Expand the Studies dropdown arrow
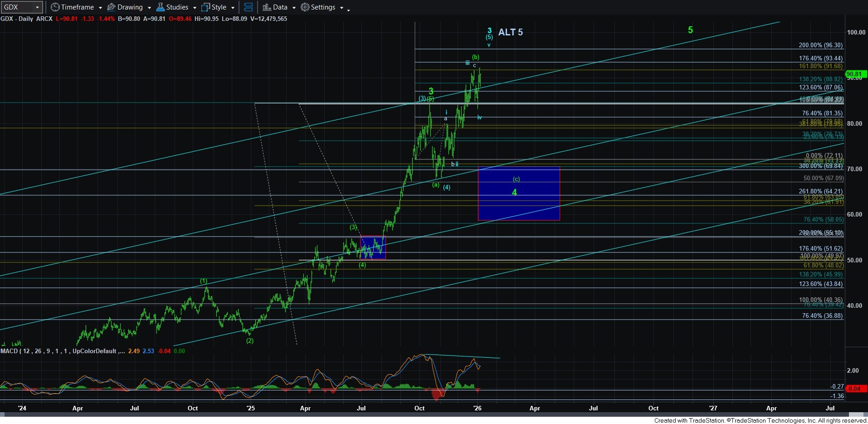The width and height of the screenshot is (868, 424). (195, 8)
